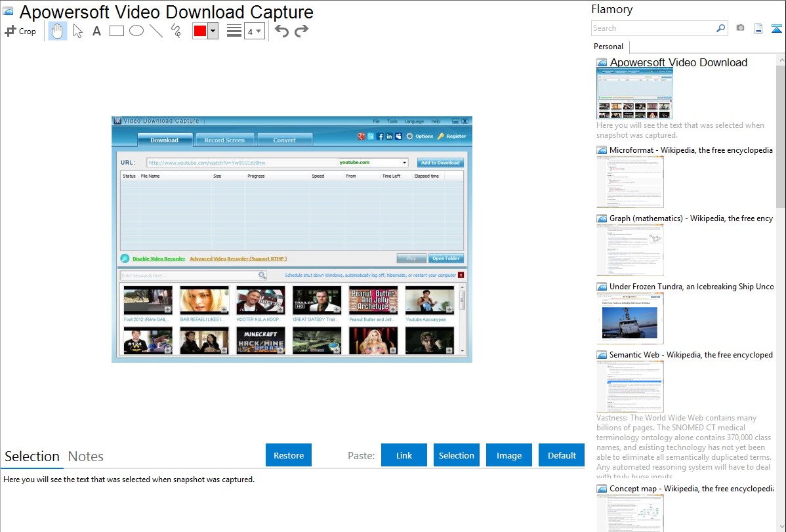
Task: Click the 'Vastness: The World Wide Web' description text
Action: tap(684, 447)
